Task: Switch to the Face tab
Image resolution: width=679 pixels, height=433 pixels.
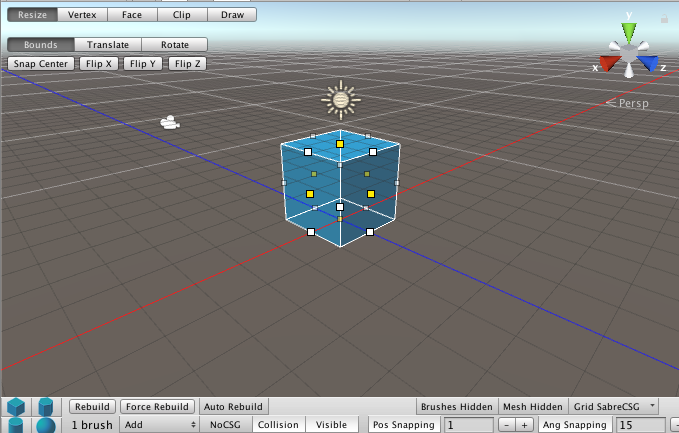Action: pos(132,15)
